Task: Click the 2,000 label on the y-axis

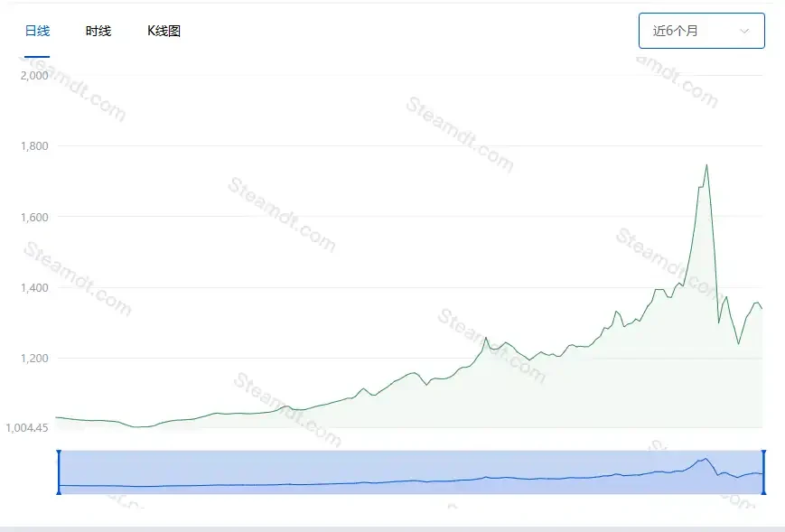Action: click(33, 75)
